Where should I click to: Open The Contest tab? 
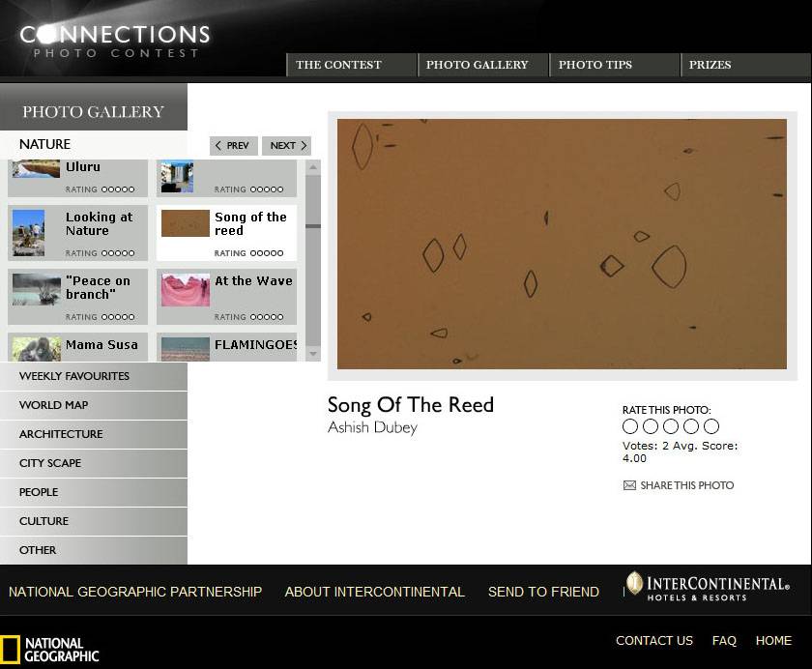351,65
